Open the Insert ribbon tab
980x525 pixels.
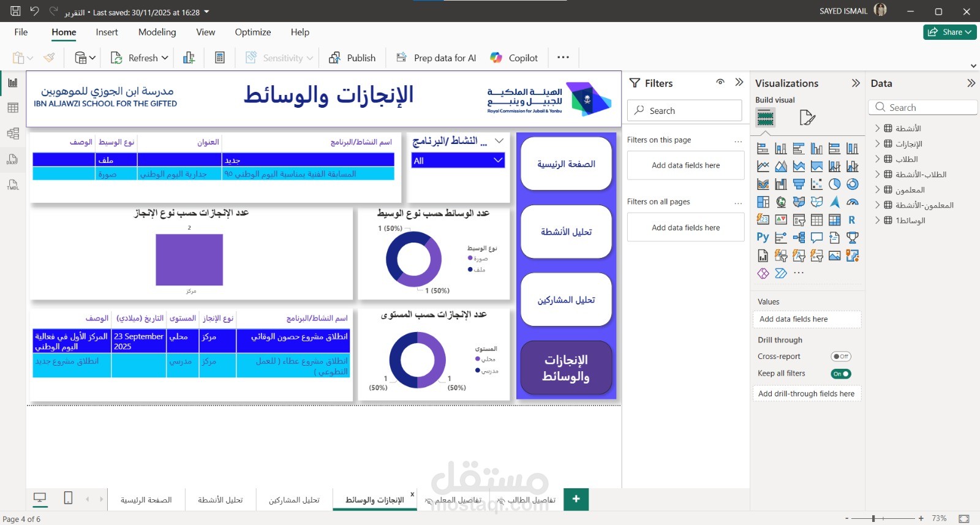tap(107, 32)
